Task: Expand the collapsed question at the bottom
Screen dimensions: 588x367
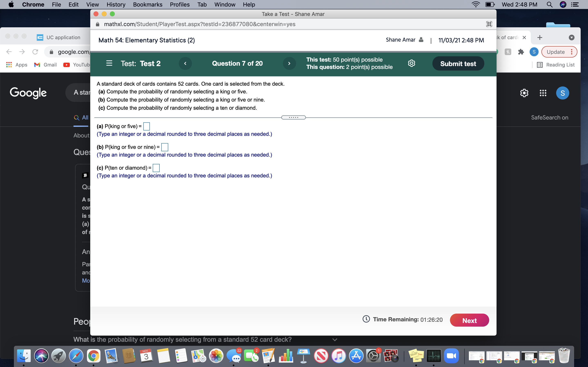Action: (x=335, y=340)
